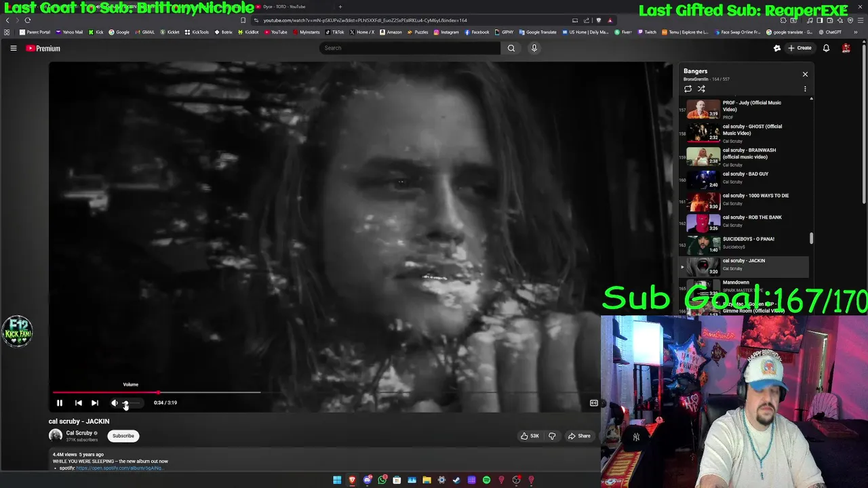
Task: Select cal scruby - BAD GUY video
Action: (744, 179)
